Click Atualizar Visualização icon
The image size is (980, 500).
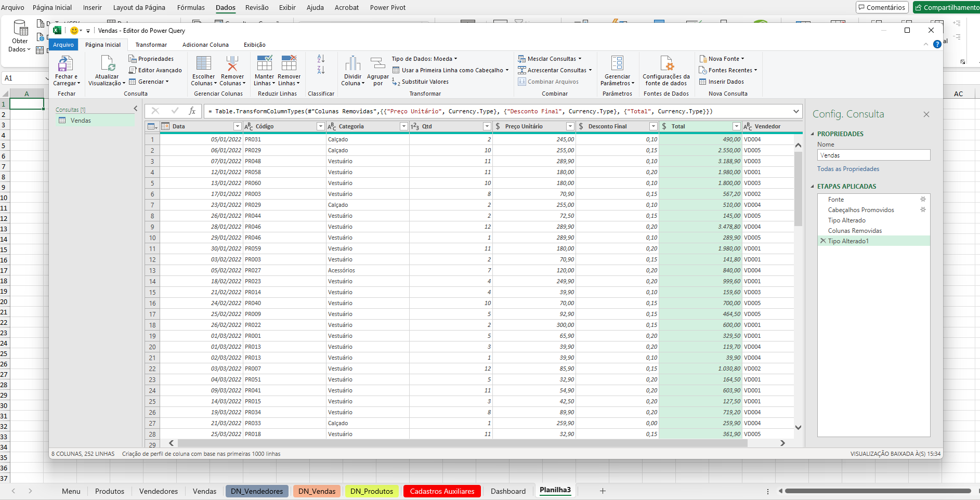pos(108,64)
